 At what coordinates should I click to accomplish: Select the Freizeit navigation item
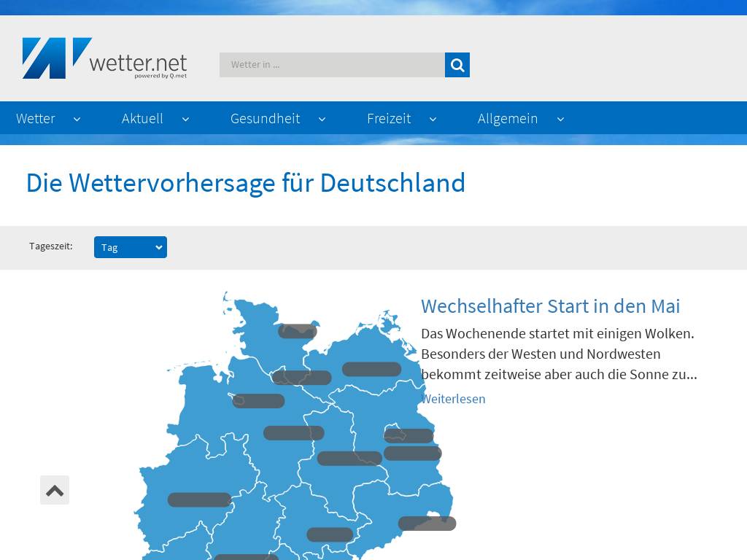point(389,119)
